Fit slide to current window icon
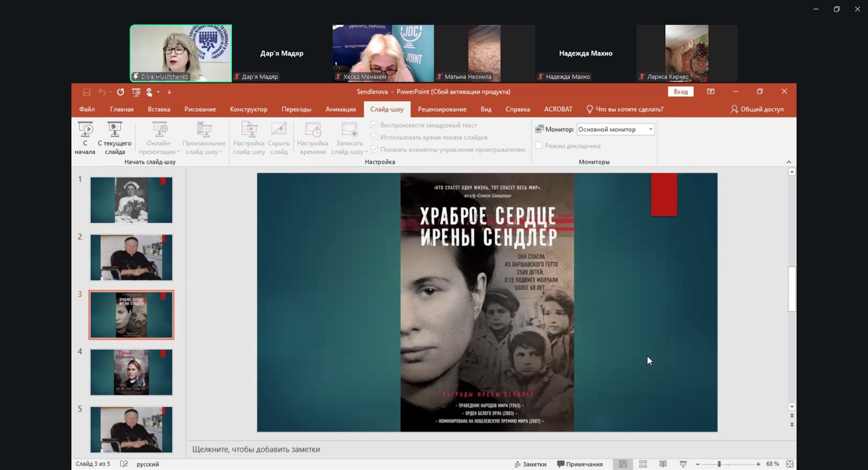The width and height of the screenshot is (868, 470). [x=789, y=464]
